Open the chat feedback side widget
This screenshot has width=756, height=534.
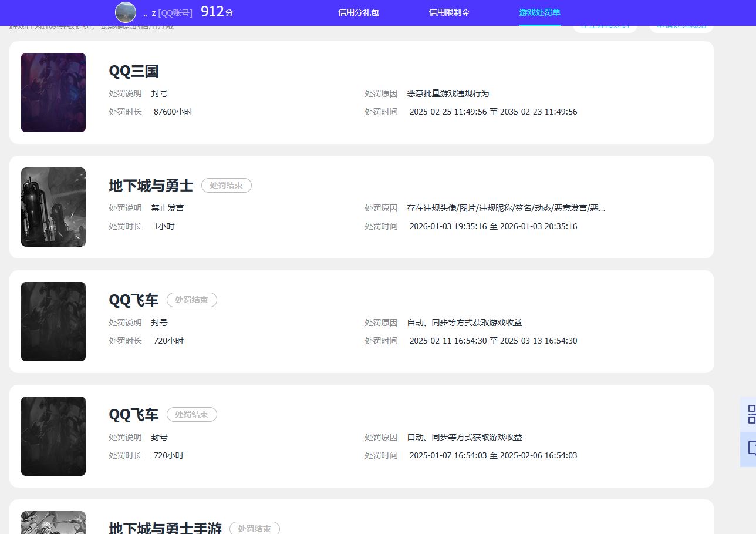749,449
